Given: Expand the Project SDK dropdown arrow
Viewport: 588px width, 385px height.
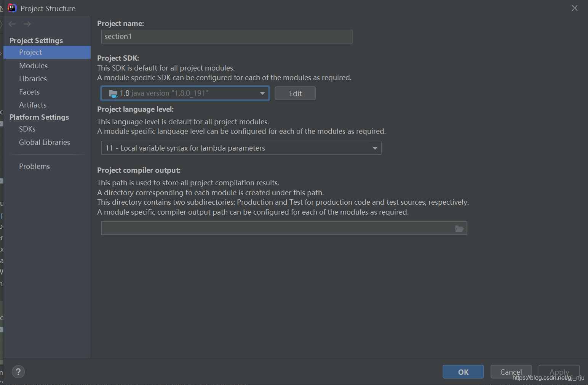Looking at the screenshot, I should 262,93.
